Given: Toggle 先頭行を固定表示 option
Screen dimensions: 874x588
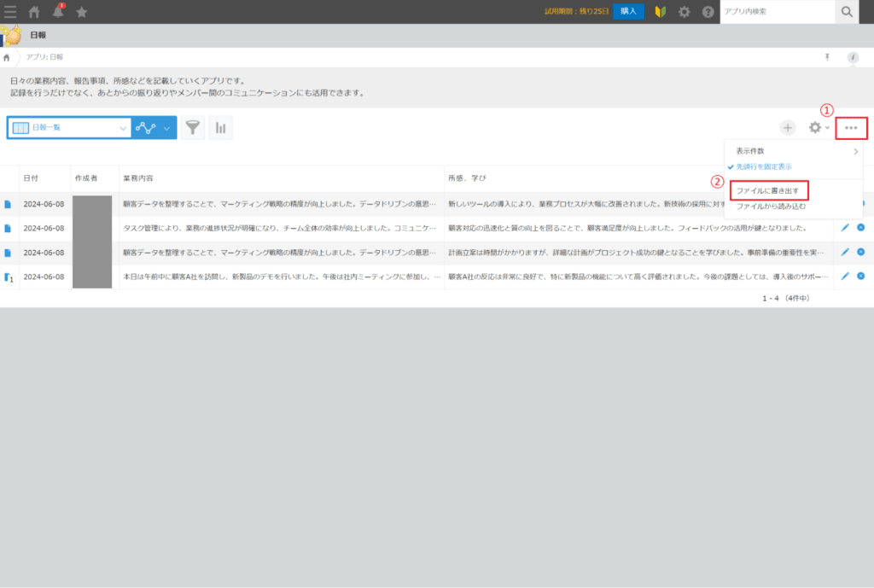Looking at the screenshot, I should pos(764,166).
